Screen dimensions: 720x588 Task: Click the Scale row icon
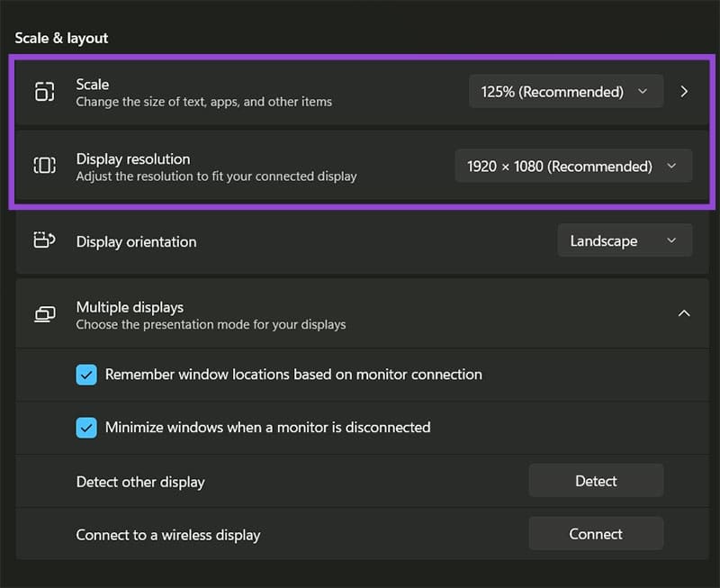[x=44, y=92]
